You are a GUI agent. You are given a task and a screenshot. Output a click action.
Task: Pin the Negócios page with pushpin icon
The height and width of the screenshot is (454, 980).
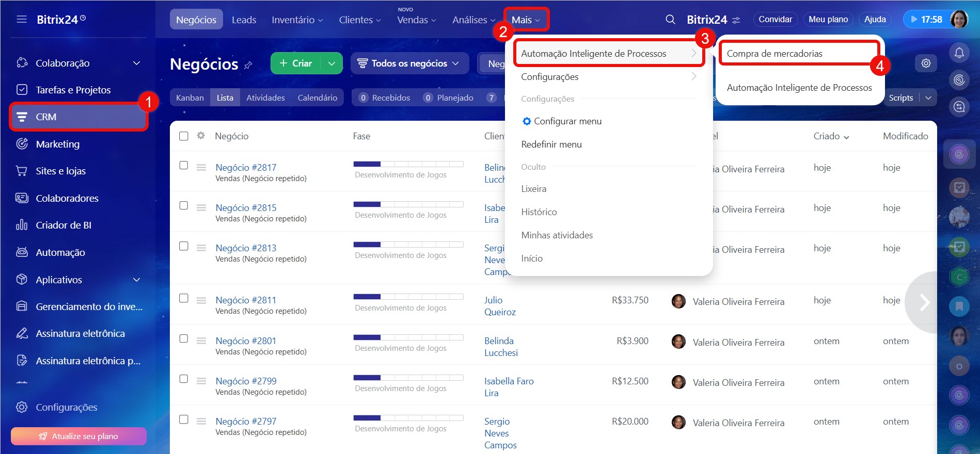[248, 65]
